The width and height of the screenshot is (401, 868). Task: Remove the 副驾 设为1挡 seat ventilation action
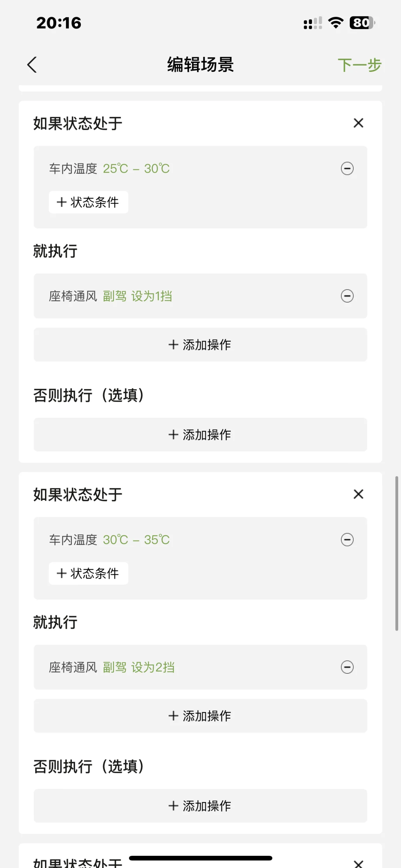click(347, 296)
